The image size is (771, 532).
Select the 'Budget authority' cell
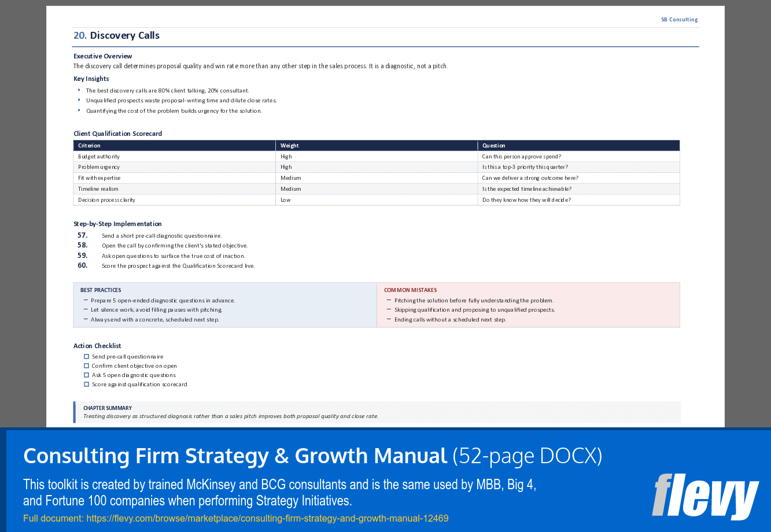click(x=174, y=157)
